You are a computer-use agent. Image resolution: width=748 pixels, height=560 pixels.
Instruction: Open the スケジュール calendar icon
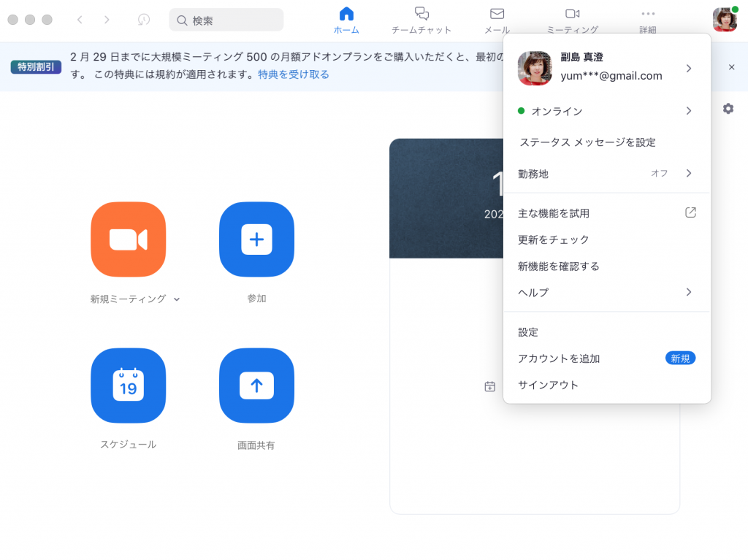click(x=129, y=386)
